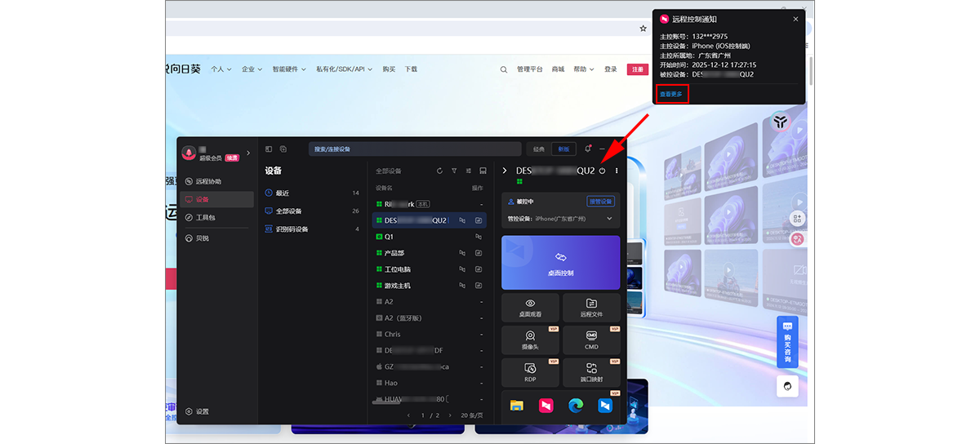Click file transfer icon on QU2 row
980x444 pixels.
coord(479,220)
